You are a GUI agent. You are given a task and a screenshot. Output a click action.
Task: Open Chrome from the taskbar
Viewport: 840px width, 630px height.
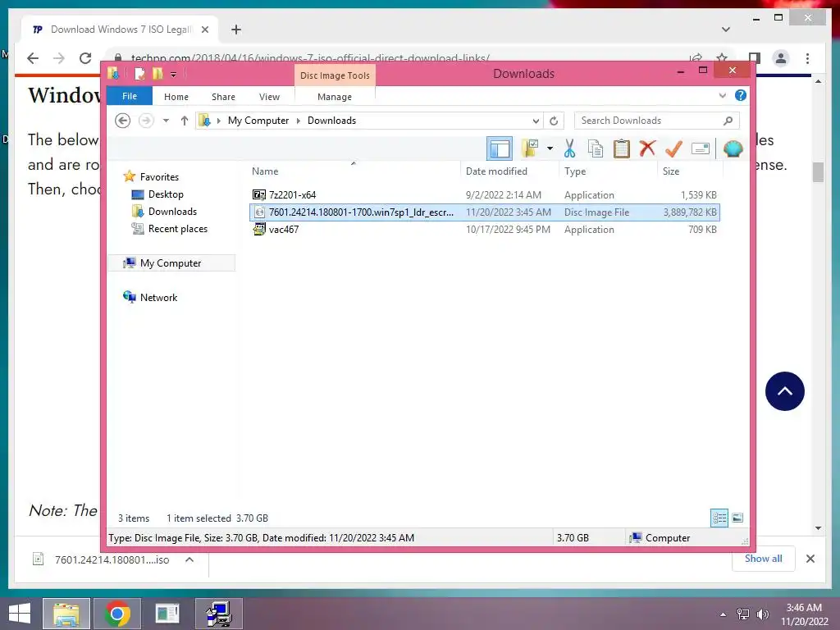116,614
